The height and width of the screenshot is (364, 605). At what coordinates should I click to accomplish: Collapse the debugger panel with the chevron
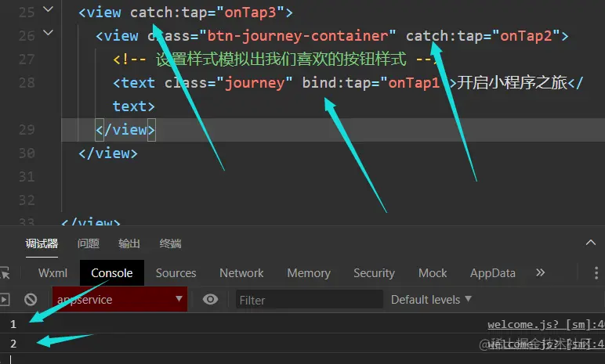[591, 243]
